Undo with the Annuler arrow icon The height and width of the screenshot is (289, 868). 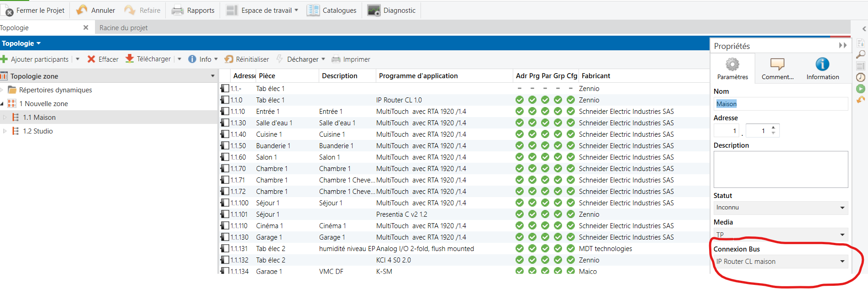click(x=82, y=10)
